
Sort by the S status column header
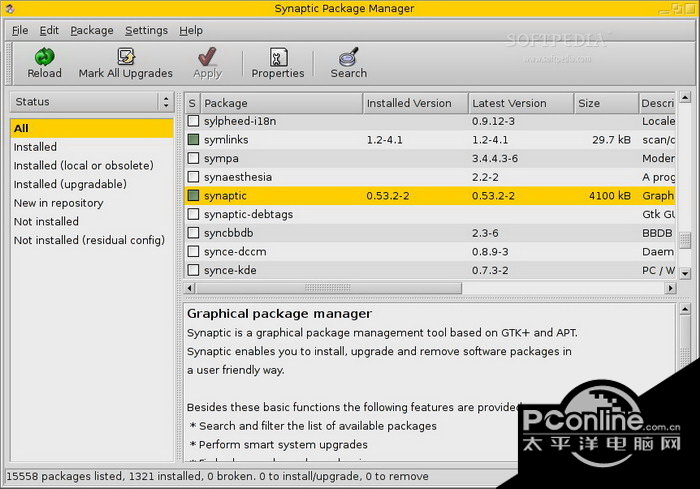[192, 103]
